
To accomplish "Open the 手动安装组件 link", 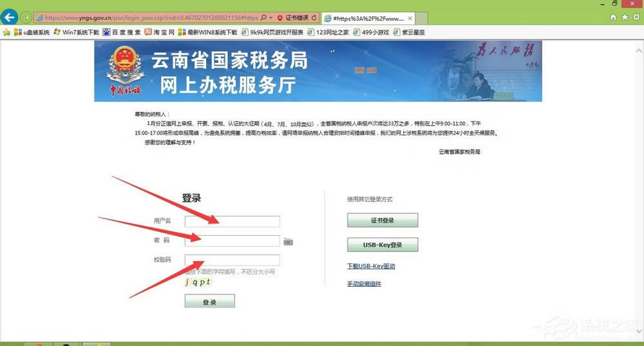I will 365,284.
